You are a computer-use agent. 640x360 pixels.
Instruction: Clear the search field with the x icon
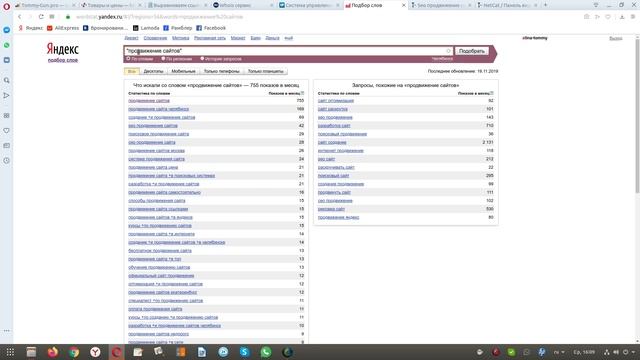tap(449, 51)
